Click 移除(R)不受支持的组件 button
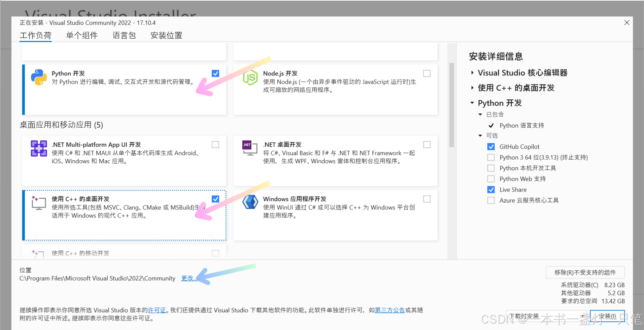The image size is (644, 330). tap(585, 272)
